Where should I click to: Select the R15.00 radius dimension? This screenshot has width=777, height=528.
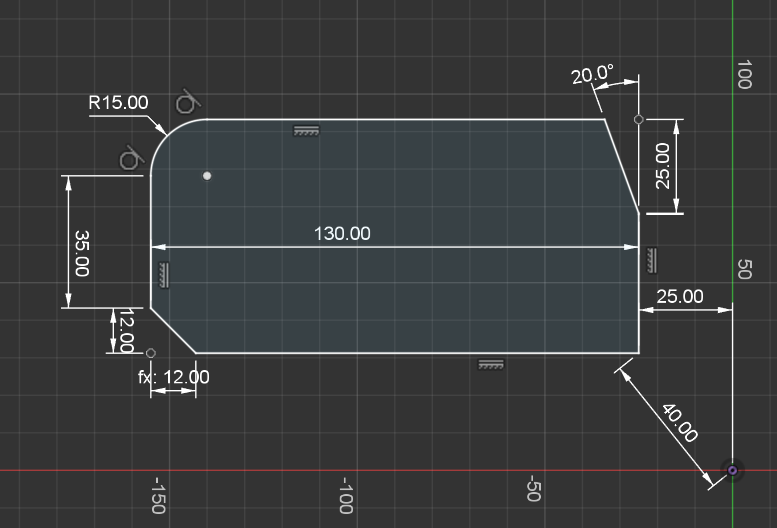coord(118,102)
